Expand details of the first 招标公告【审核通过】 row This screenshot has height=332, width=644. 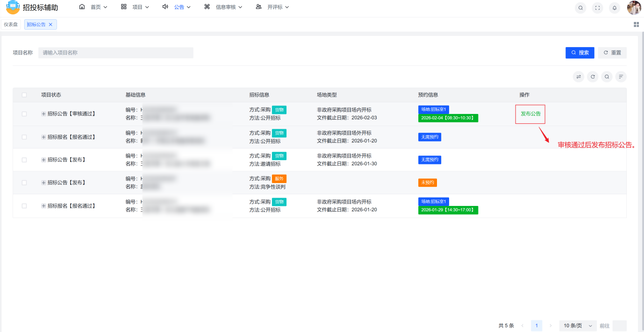43,113
